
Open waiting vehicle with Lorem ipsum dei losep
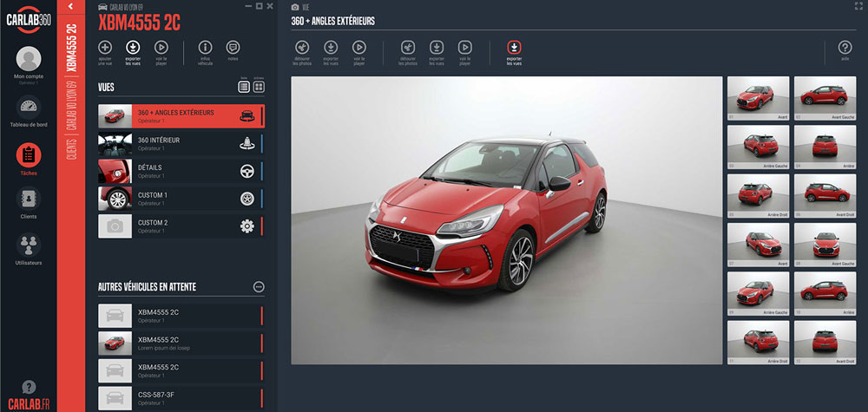181,343
